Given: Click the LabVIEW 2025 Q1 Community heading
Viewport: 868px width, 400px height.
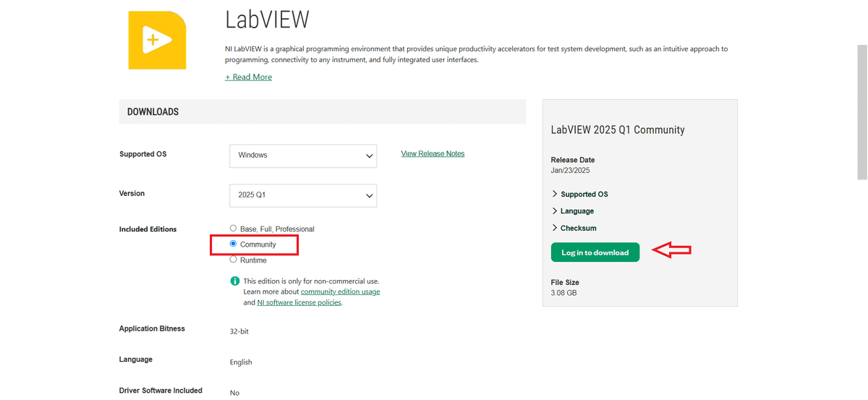Looking at the screenshot, I should pos(617,130).
